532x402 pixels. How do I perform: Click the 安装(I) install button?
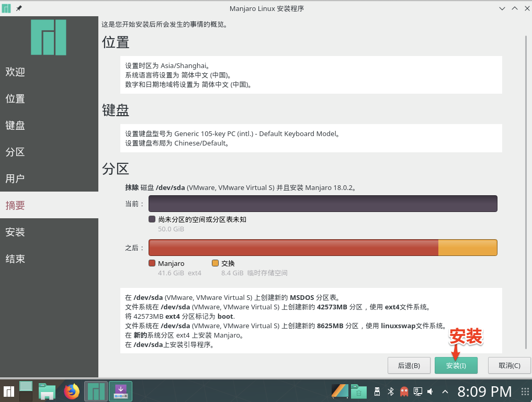(x=456, y=365)
